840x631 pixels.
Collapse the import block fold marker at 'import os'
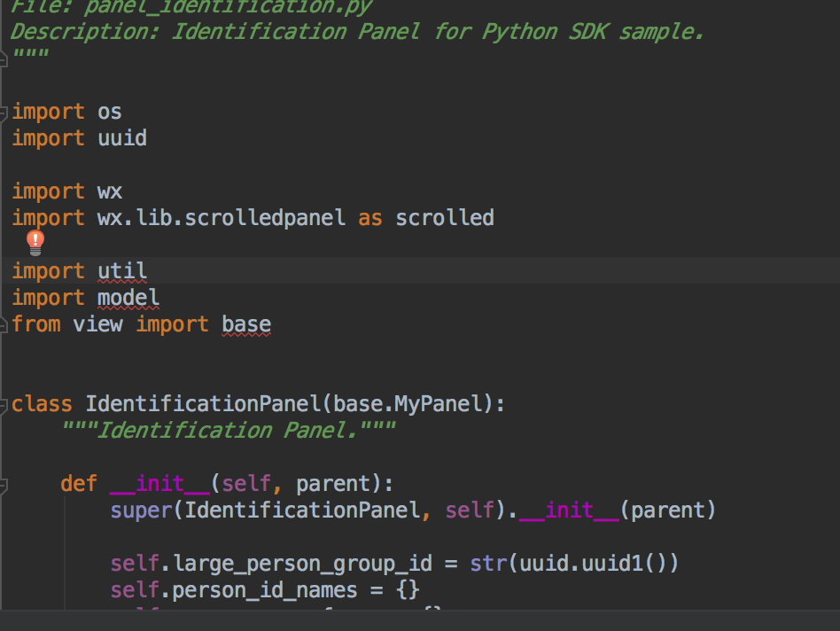(x=3, y=113)
